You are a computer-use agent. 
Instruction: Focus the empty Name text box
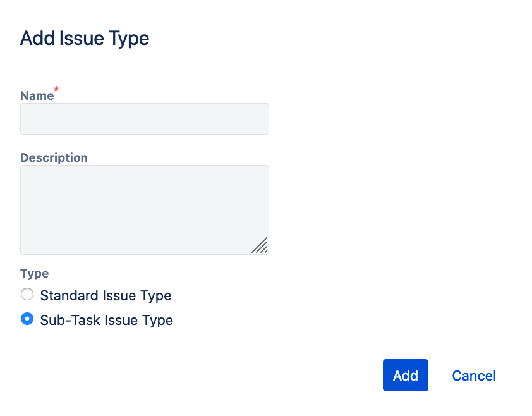coord(144,119)
